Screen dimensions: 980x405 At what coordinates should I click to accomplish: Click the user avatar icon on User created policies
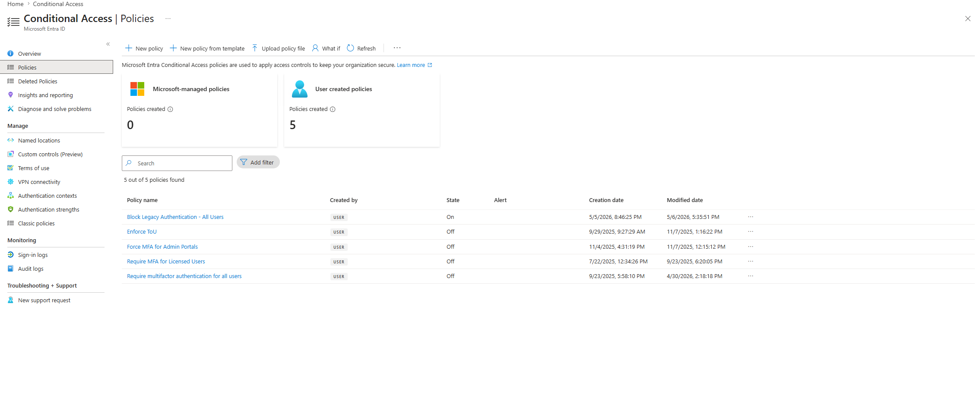pyautogui.click(x=300, y=89)
